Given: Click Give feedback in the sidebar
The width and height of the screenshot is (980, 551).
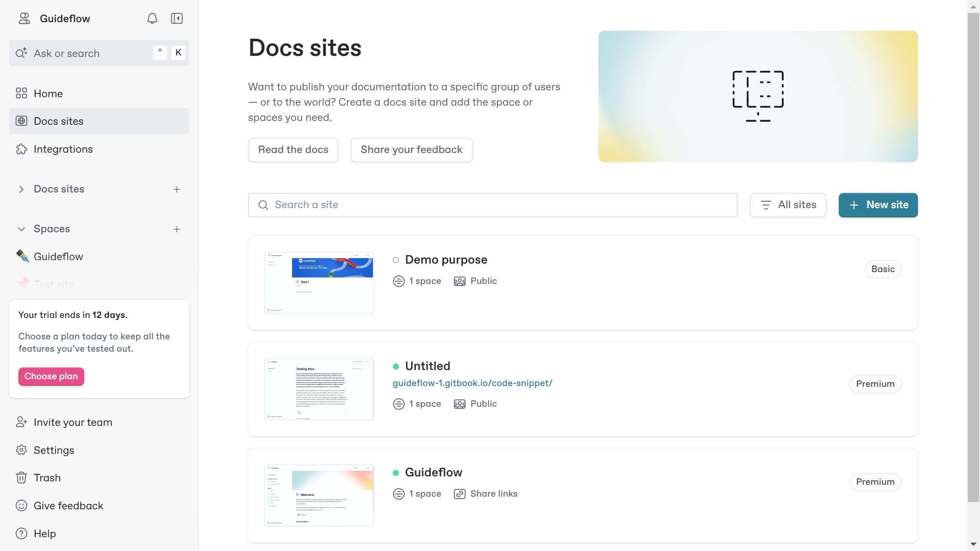Looking at the screenshot, I should point(99,505).
